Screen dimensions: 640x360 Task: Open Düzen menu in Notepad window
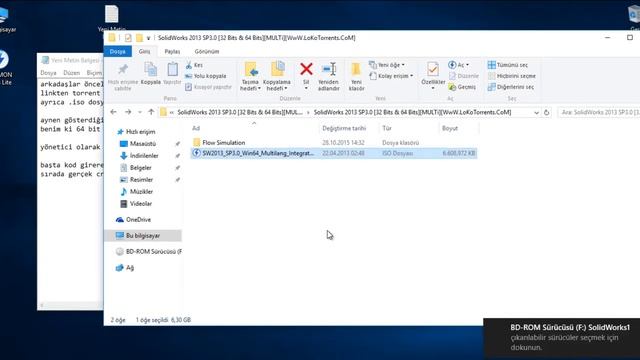pos(71,73)
